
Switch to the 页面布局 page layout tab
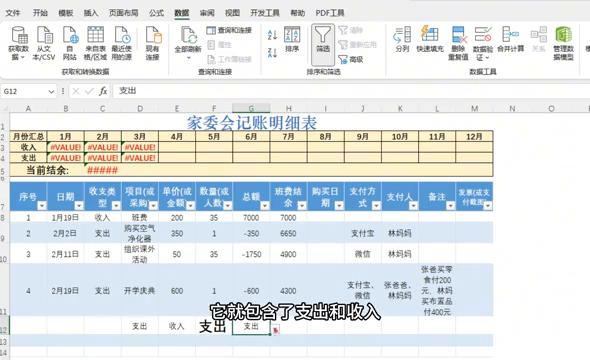(123, 13)
